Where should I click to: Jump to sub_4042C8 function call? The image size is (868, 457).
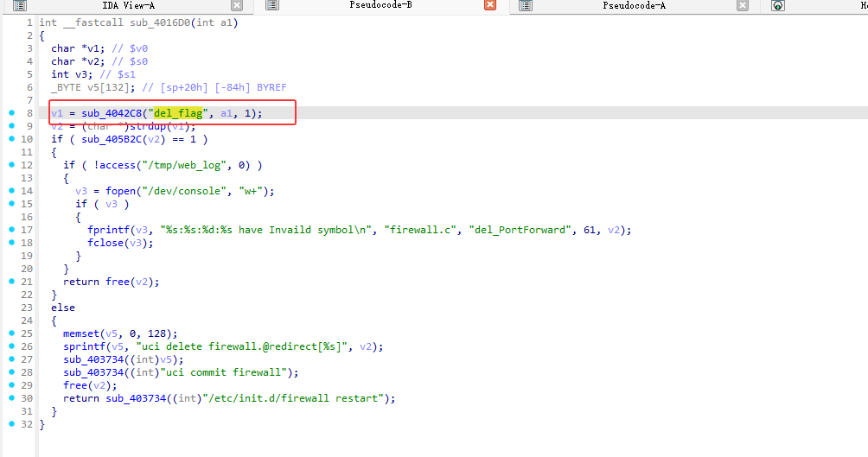point(114,113)
